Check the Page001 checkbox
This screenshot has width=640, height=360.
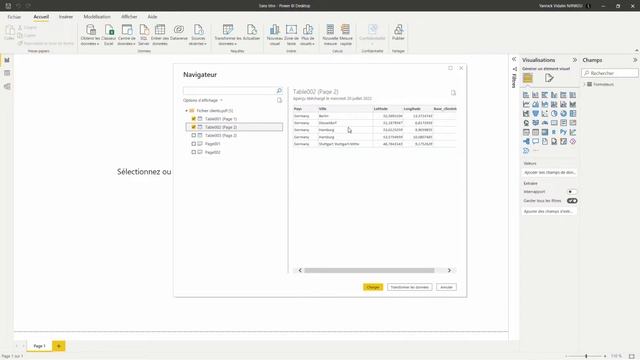pos(193,144)
